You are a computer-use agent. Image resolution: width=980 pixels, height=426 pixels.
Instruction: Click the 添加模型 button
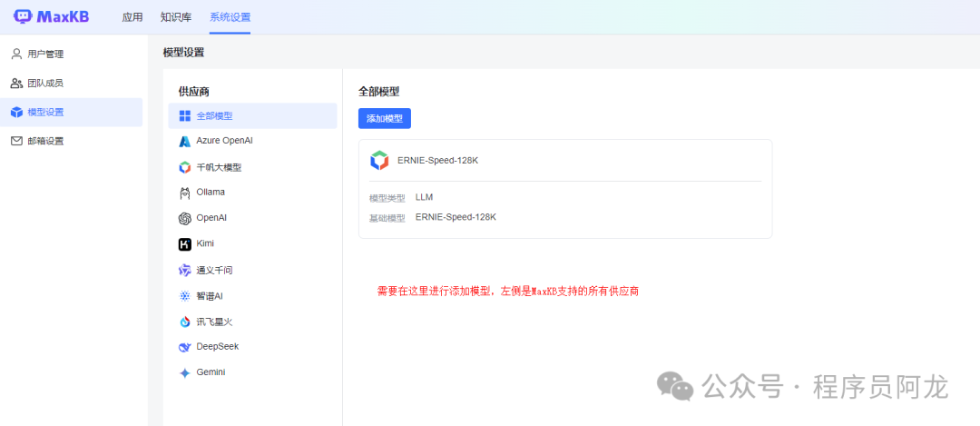(385, 119)
